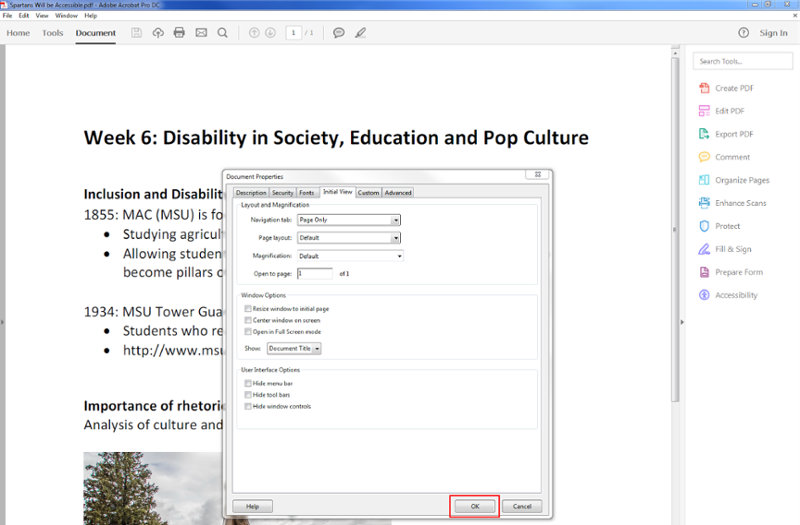
Task: Open the Navigation tab dropdown
Action: pos(349,220)
